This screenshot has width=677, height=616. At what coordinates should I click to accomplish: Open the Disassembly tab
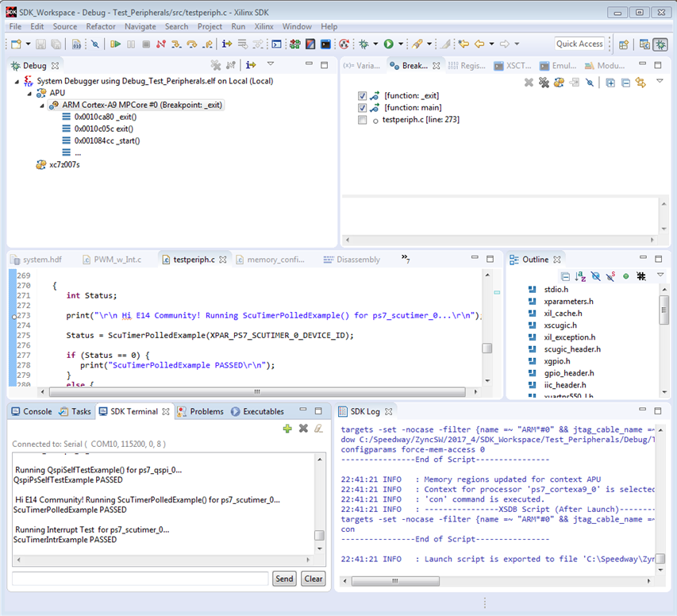[x=352, y=260]
